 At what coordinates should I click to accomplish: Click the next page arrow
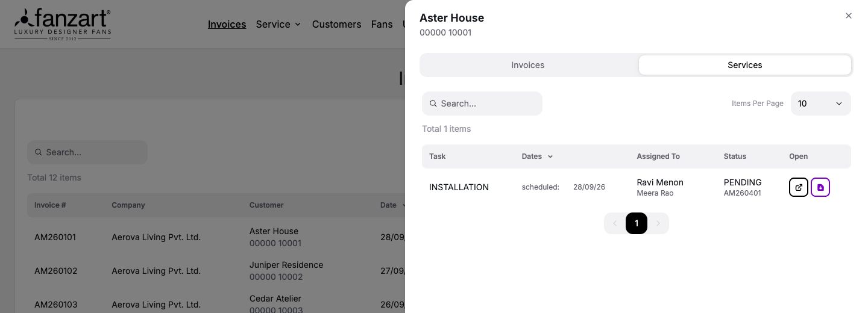(658, 223)
